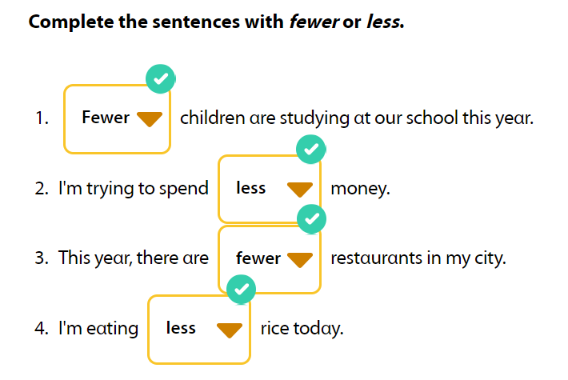Click the green checkmark above sentence 2 dropdown

(x=311, y=149)
